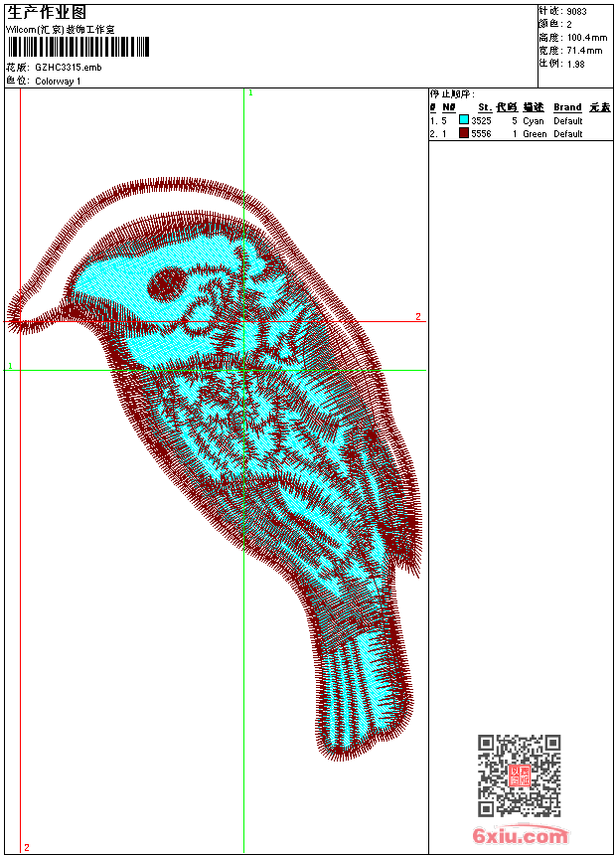Click the Colorway 1 label

click(58, 81)
